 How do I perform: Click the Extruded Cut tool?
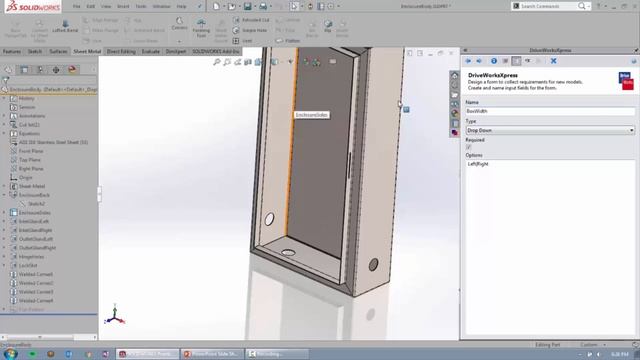pyautogui.click(x=251, y=20)
